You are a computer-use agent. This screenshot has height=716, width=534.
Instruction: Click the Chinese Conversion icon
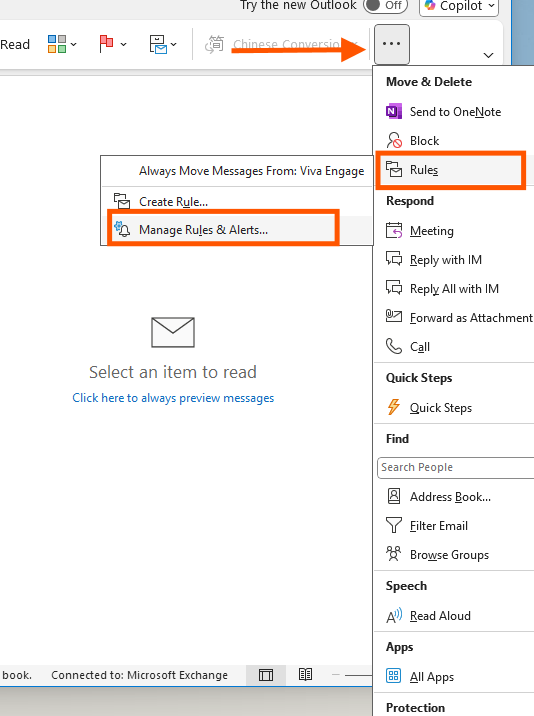tap(214, 44)
